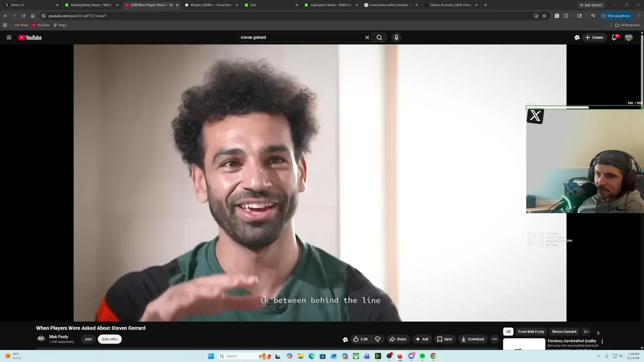Select the Steven Gerrard filter chip
The width and height of the screenshot is (644, 362).
pos(564,332)
